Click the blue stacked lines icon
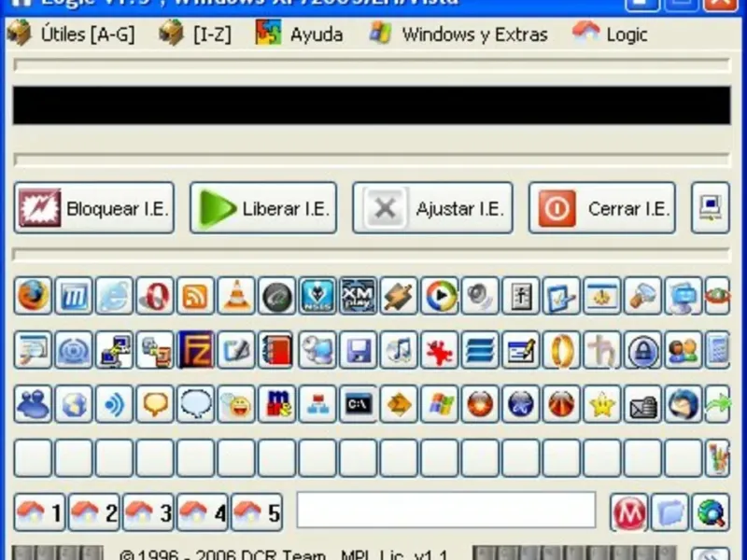This screenshot has height=560, width=747. tap(480, 350)
